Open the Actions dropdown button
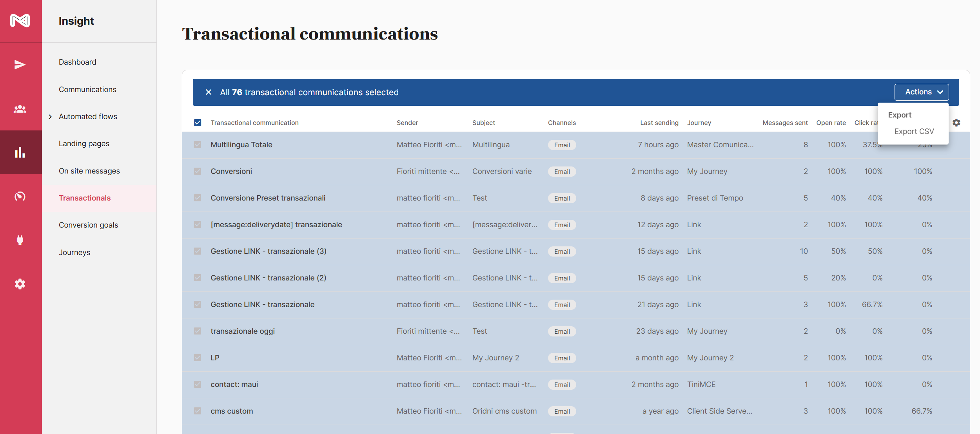The width and height of the screenshot is (980, 434). tap(921, 92)
